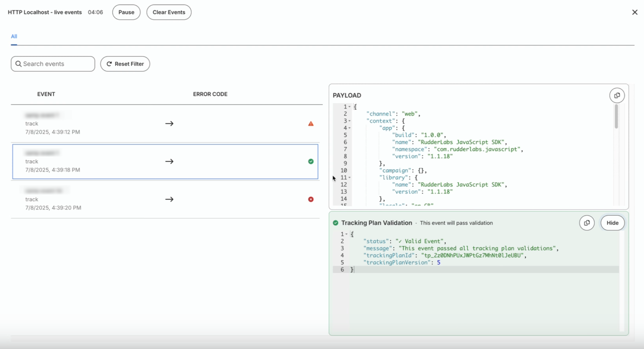Click green check status on selected event

[x=311, y=161]
